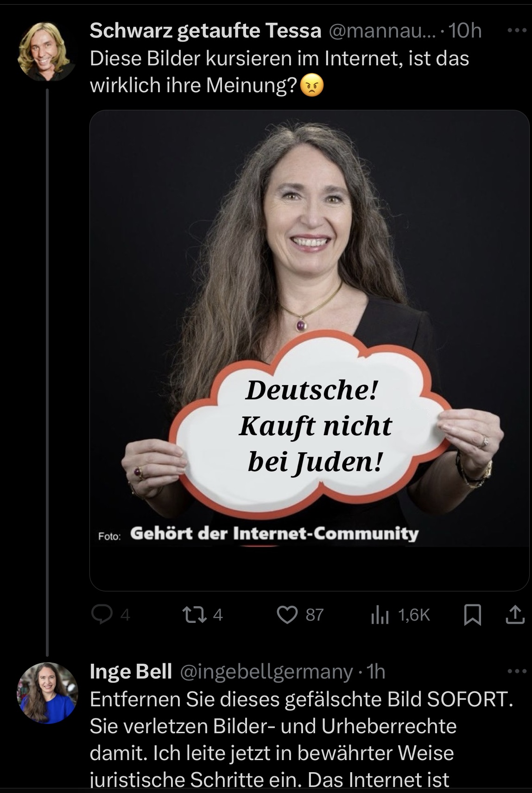Like the tweet with 87 likes
The image size is (532, 793).
287,615
